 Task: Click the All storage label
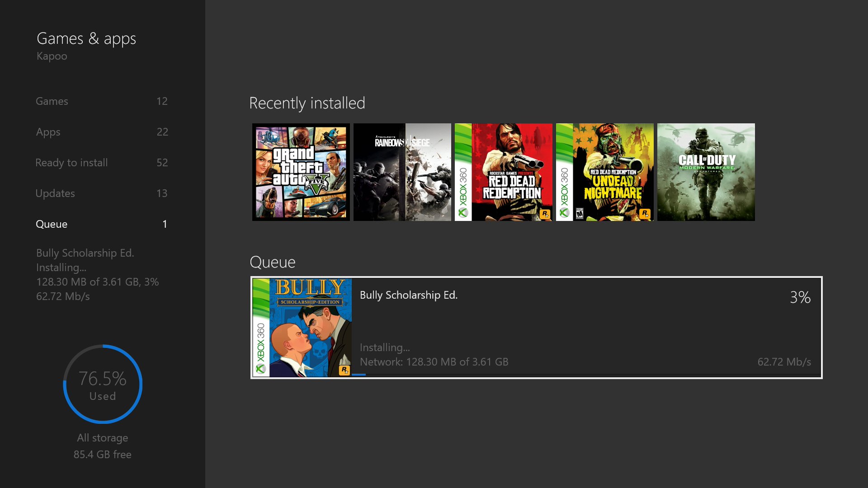click(103, 438)
